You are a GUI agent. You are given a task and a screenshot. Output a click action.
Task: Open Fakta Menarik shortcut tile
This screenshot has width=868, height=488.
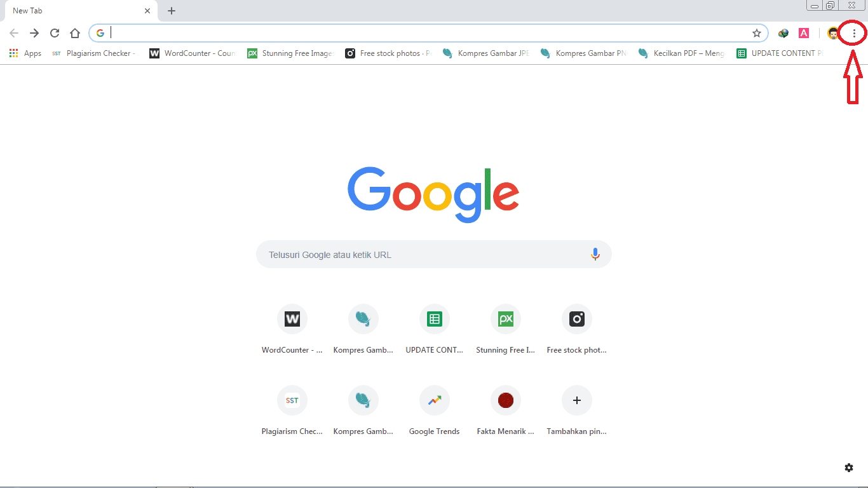coord(506,411)
